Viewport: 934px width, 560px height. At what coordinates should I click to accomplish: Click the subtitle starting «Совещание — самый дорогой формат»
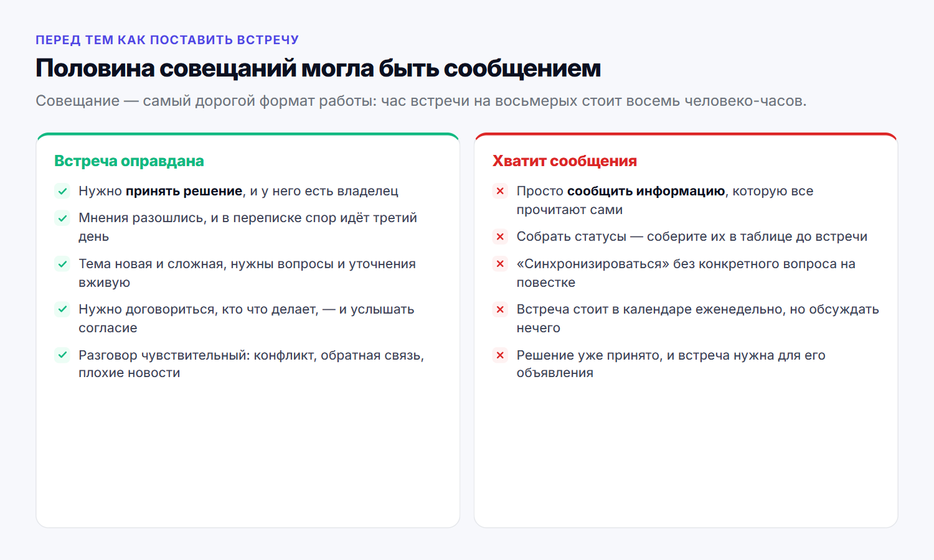[x=421, y=101]
